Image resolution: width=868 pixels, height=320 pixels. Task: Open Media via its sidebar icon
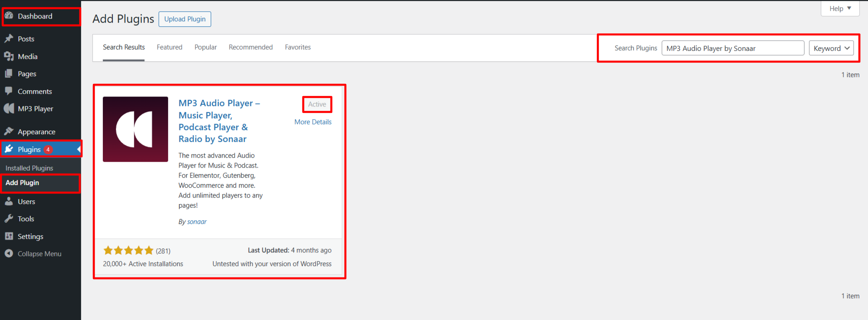[9, 56]
